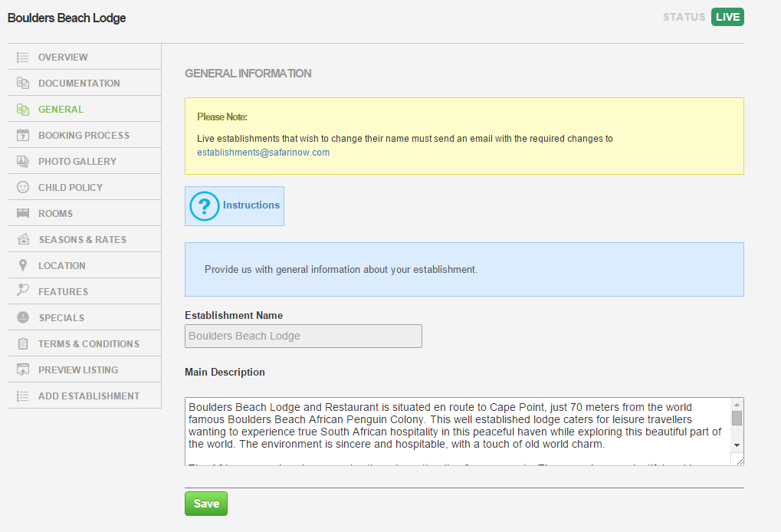Click the green Save button

click(x=206, y=504)
